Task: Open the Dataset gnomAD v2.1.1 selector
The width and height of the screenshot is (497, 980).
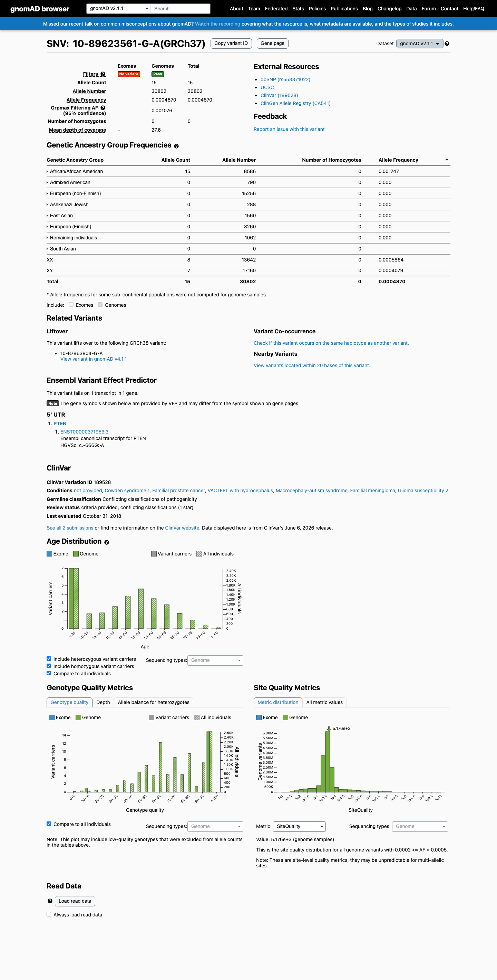Action: (419, 44)
